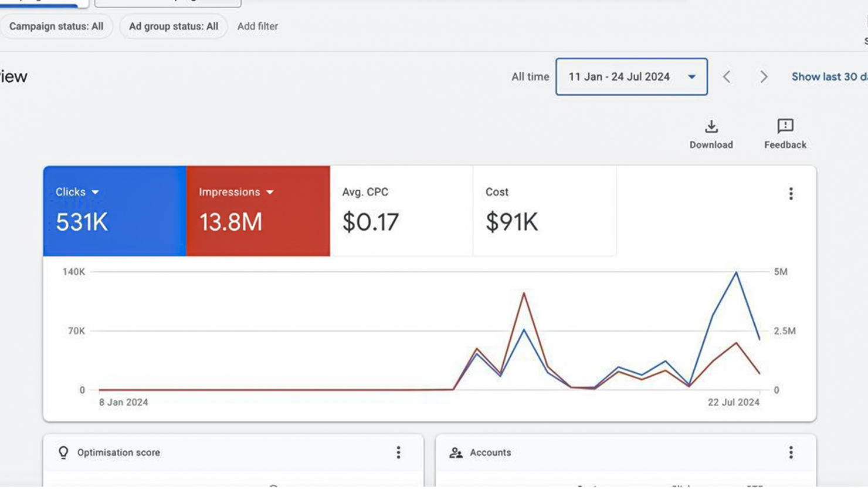This screenshot has height=489, width=868.
Task: Select the Cost metric tile
Action: [544, 211]
